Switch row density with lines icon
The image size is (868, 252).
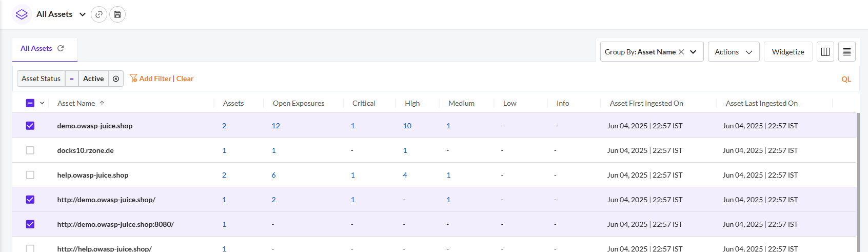pyautogui.click(x=847, y=52)
